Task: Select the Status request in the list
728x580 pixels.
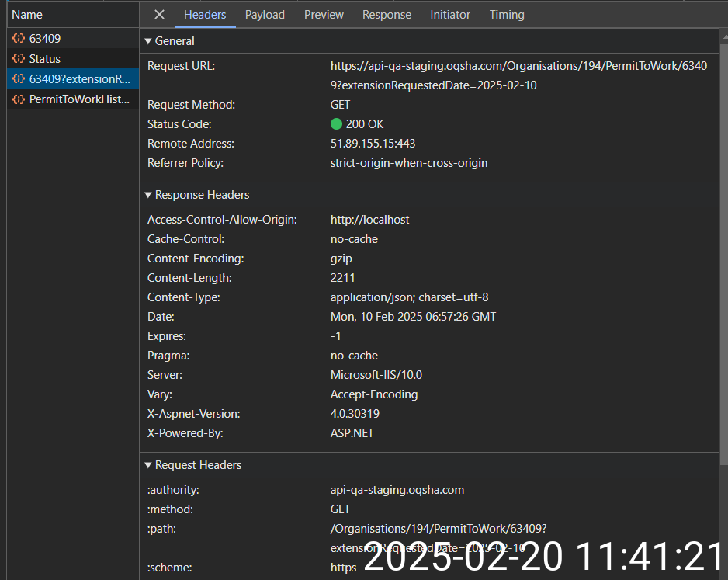Action: (x=45, y=59)
